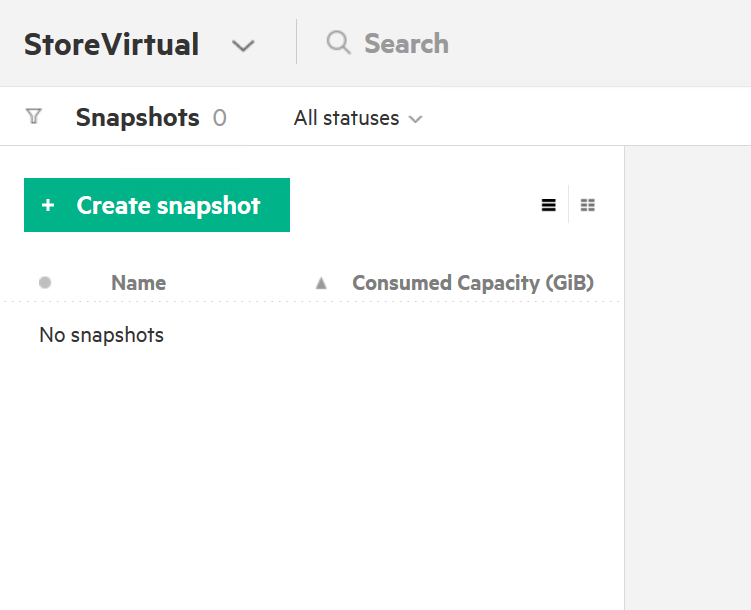Viewport: 751px width, 610px height.
Task: Click the Create snapshot button
Action: click(157, 205)
